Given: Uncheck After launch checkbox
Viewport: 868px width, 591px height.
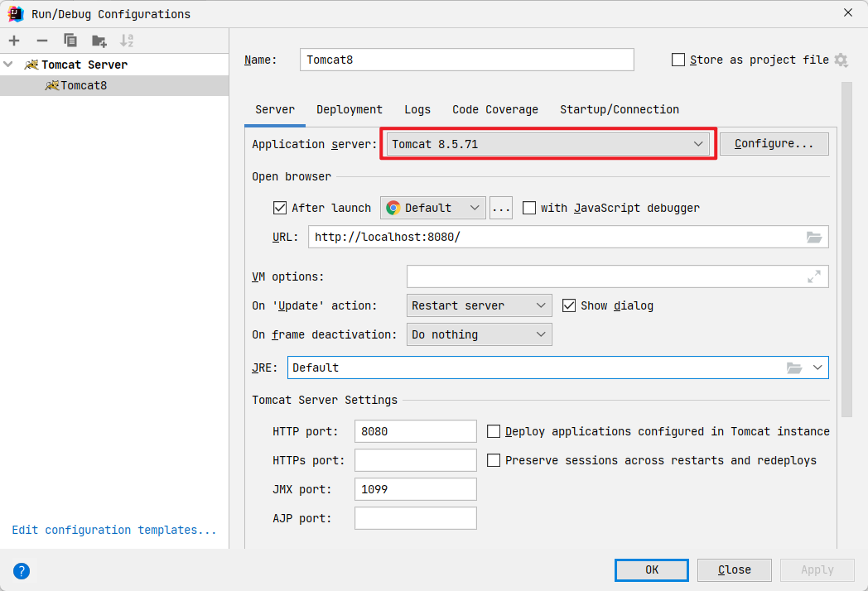Looking at the screenshot, I should pos(280,208).
